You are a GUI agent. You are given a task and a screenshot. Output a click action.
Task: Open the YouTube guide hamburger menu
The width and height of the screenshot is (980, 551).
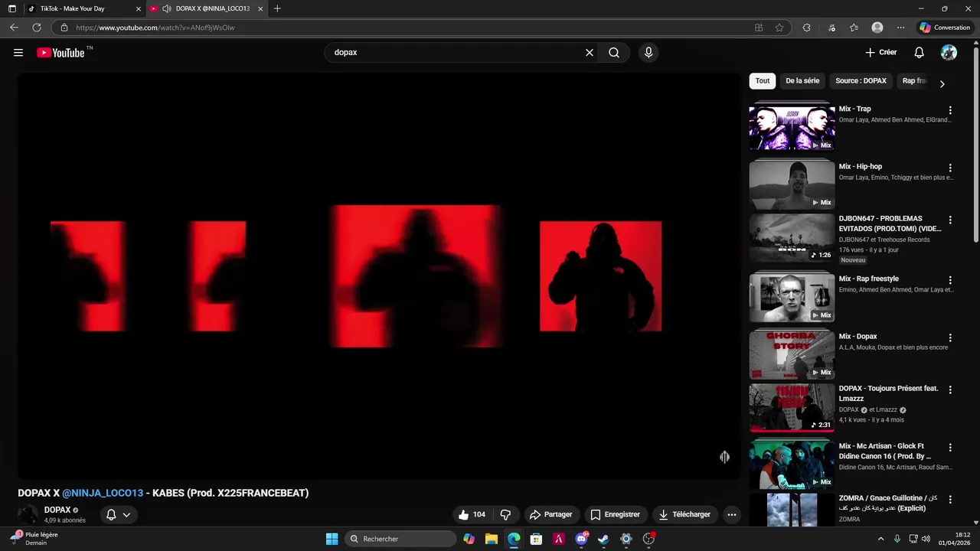tap(18, 53)
